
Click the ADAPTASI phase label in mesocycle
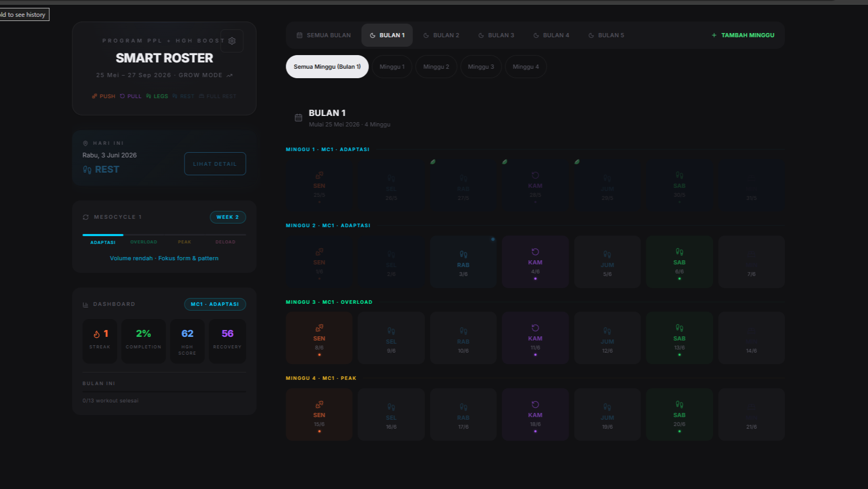(103, 242)
